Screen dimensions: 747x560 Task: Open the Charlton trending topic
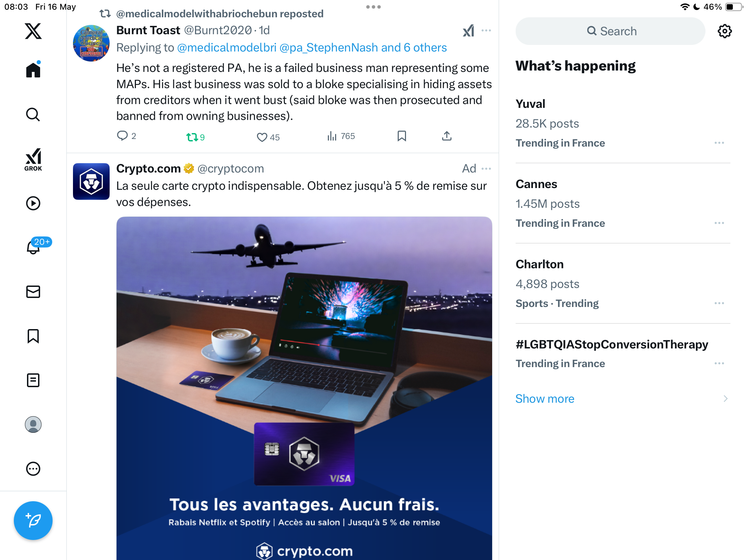coord(623,283)
